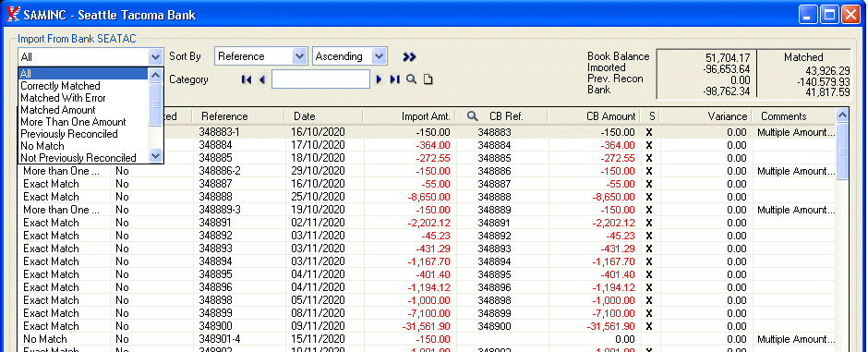868x352 pixels.
Task: Click the magnifier finder icon beside Category
Action: [x=411, y=79]
